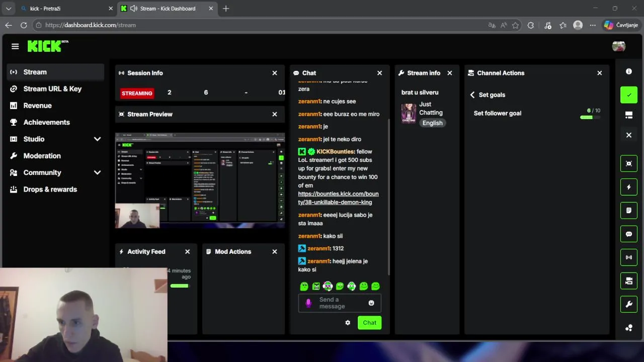Click stream title 'brat u silveru'

420,93
